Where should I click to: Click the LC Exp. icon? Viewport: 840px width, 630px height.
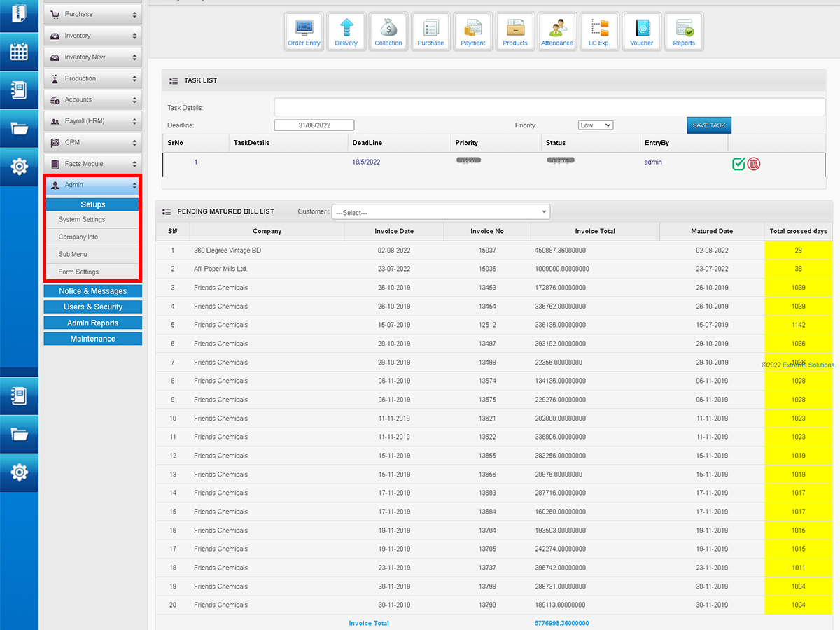[599, 32]
